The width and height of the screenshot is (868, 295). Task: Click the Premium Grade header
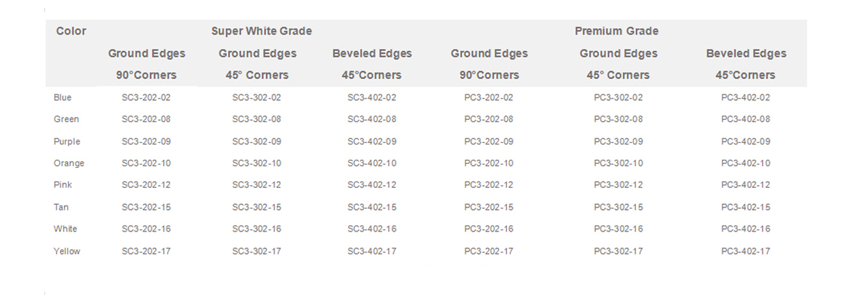[616, 31]
